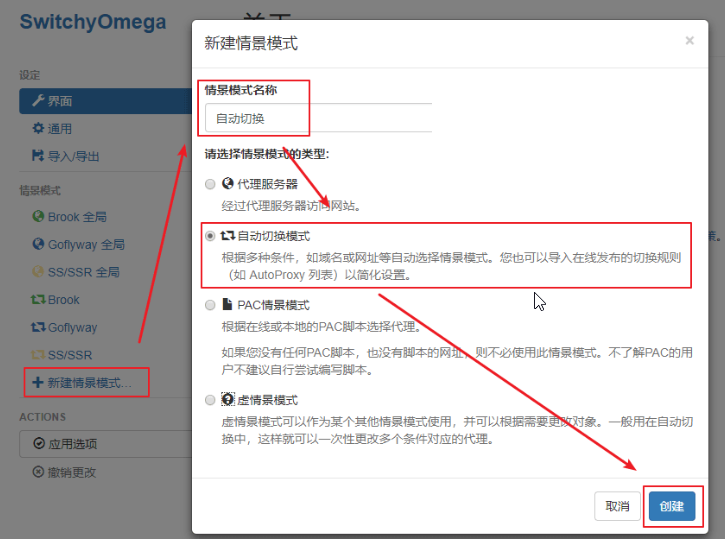Click the 取消 button

[x=617, y=506]
